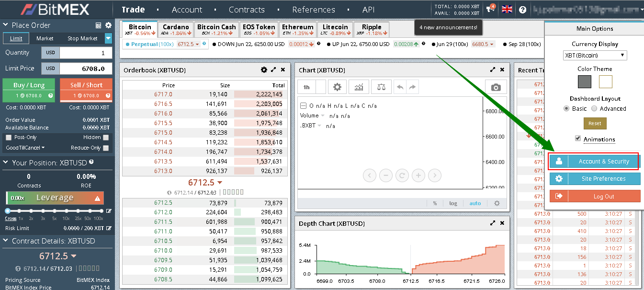Screen dimensions: 644x290
Task: Open the Currency Display dropdown
Action: click(595, 56)
